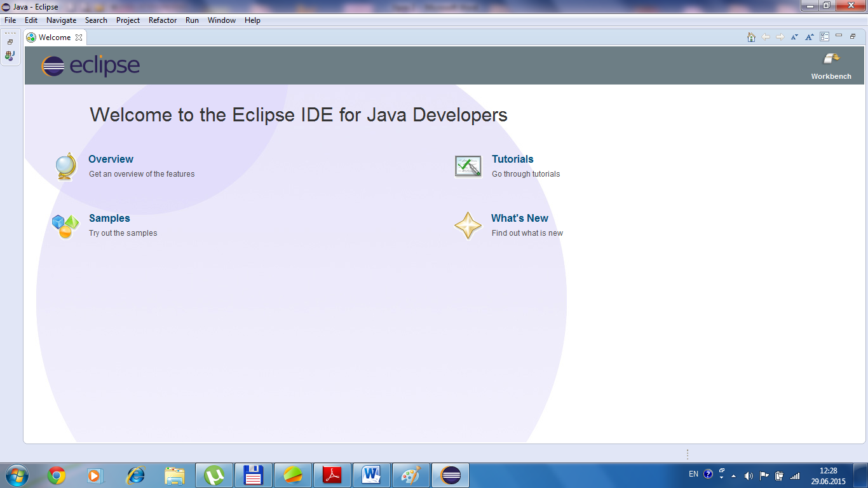Click 'Find out what is new' text
868x488 pixels.
pyautogui.click(x=527, y=233)
